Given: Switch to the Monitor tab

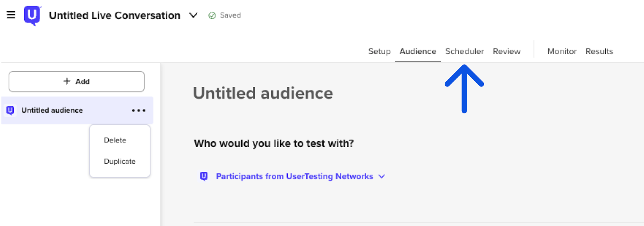Looking at the screenshot, I should [x=561, y=51].
